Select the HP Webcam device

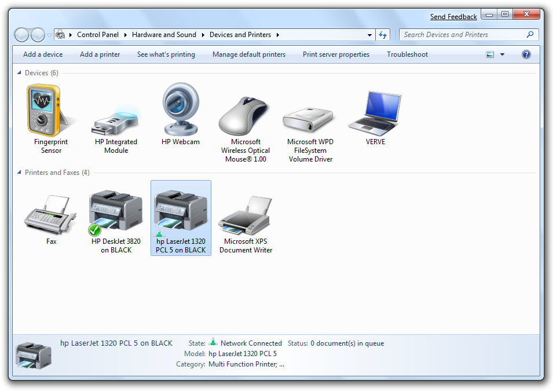[181, 111]
